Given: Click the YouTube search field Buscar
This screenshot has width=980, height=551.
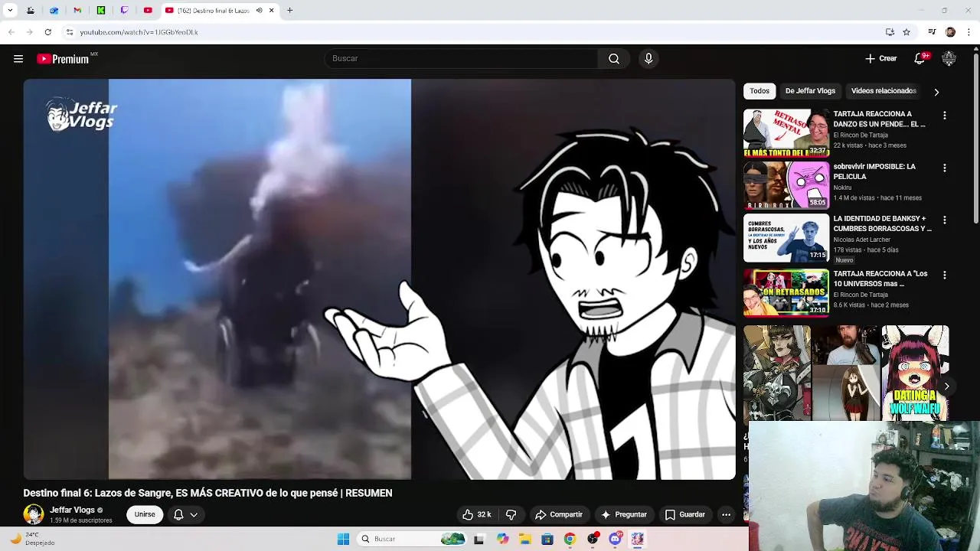Looking at the screenshot, I should pyautogui.click(x=461, y=59).
